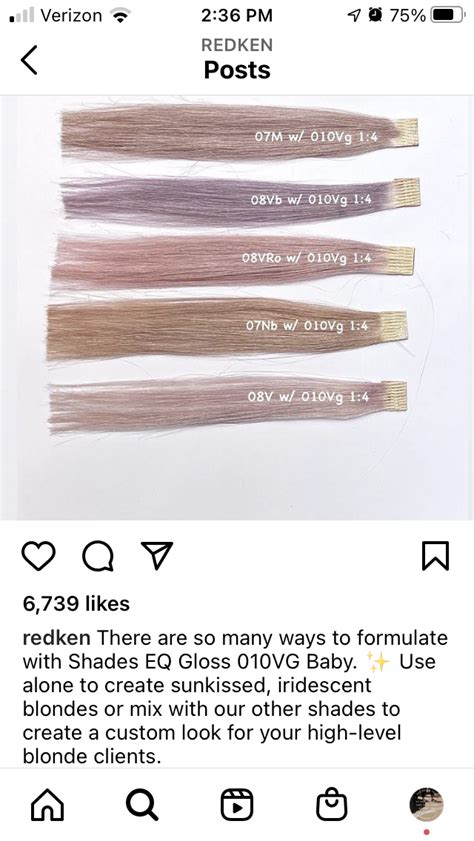Save the post with the bookmark icon
This screenshot has height=841, width=474.
[435, 556]
